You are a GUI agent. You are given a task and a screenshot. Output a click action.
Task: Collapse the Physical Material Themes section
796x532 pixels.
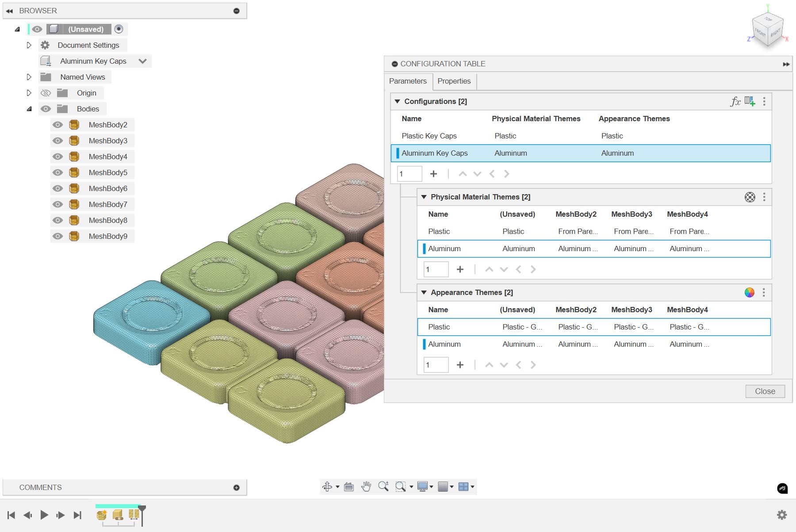(424, 197)
